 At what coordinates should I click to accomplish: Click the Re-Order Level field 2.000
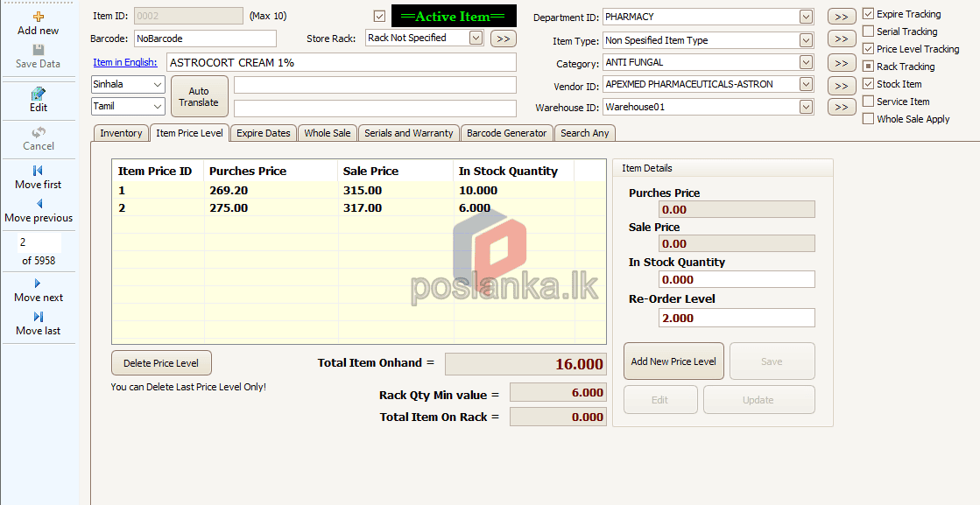[x=737, y=318]
